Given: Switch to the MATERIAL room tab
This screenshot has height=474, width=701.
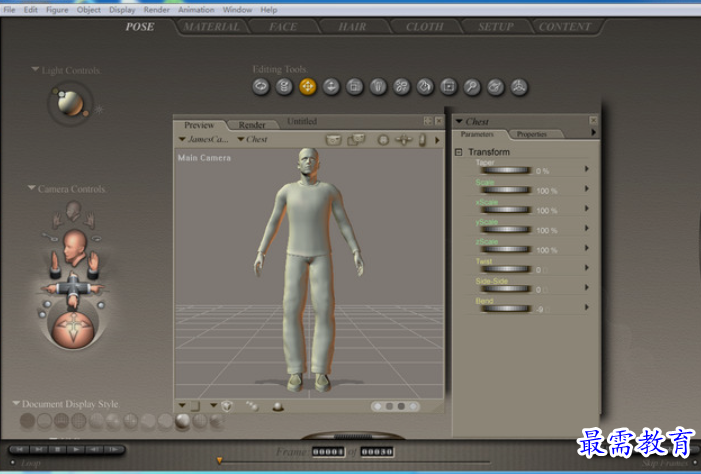Looking at the screenshot, I should coord(211,27).
